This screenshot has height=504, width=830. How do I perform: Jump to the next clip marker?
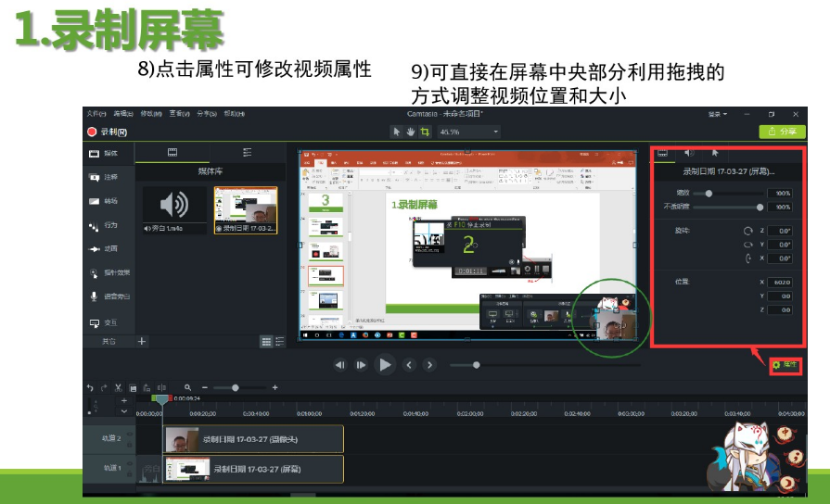[429, 365]
